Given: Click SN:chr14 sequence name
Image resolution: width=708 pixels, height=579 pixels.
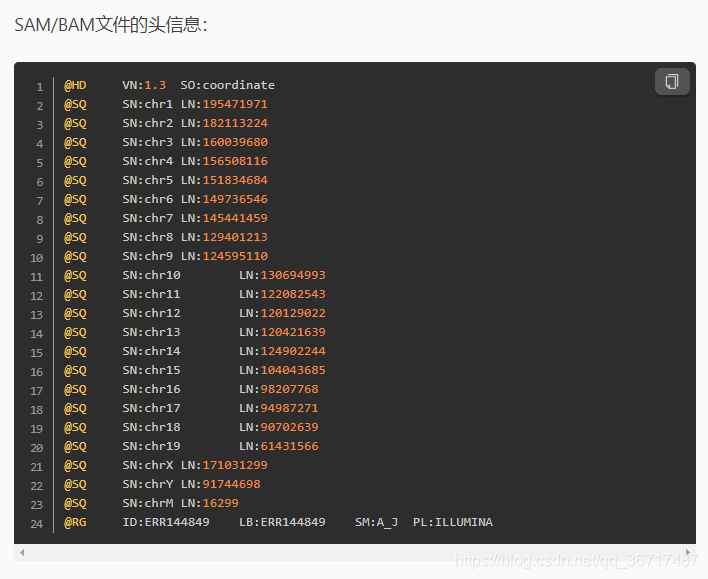Looking at the screenshot, I should [151, 351].
